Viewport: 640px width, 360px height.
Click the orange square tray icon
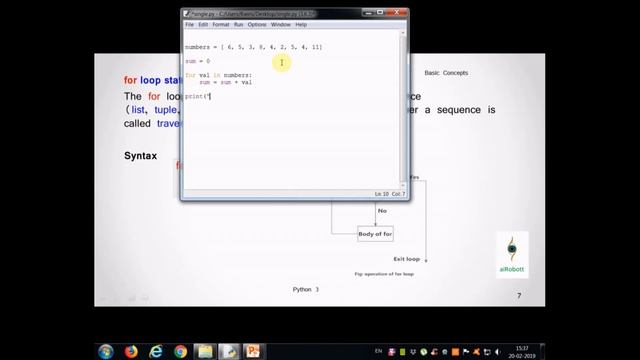pos(455,352)
